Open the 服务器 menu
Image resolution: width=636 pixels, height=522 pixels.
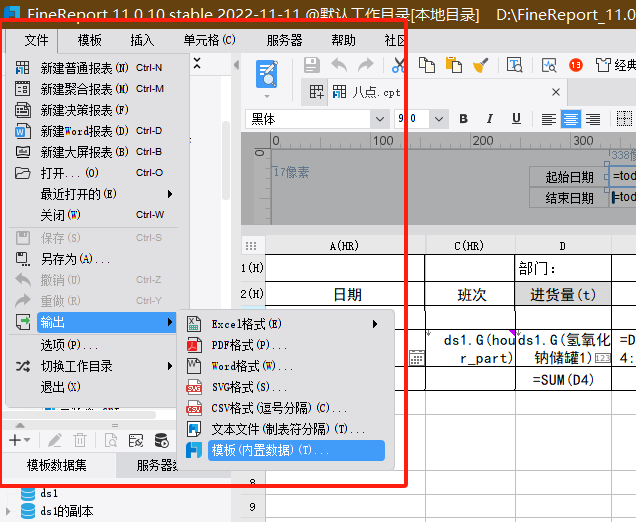coord(284,40)
